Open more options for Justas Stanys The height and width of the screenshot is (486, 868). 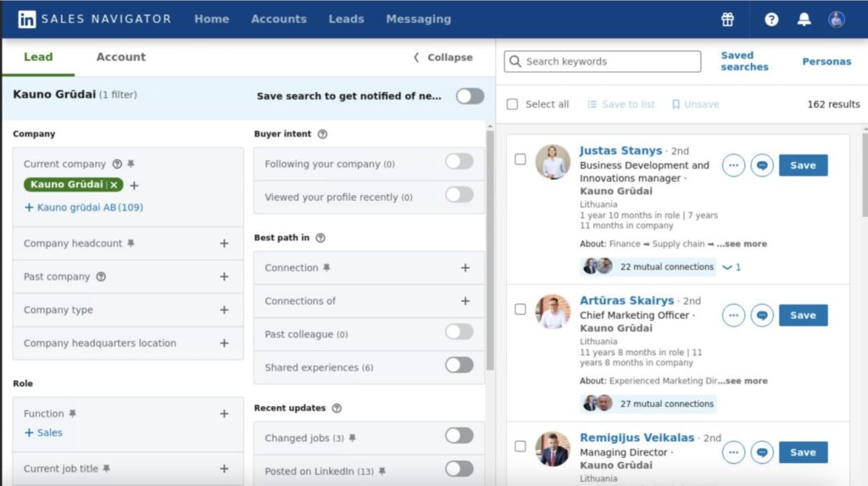733,165
